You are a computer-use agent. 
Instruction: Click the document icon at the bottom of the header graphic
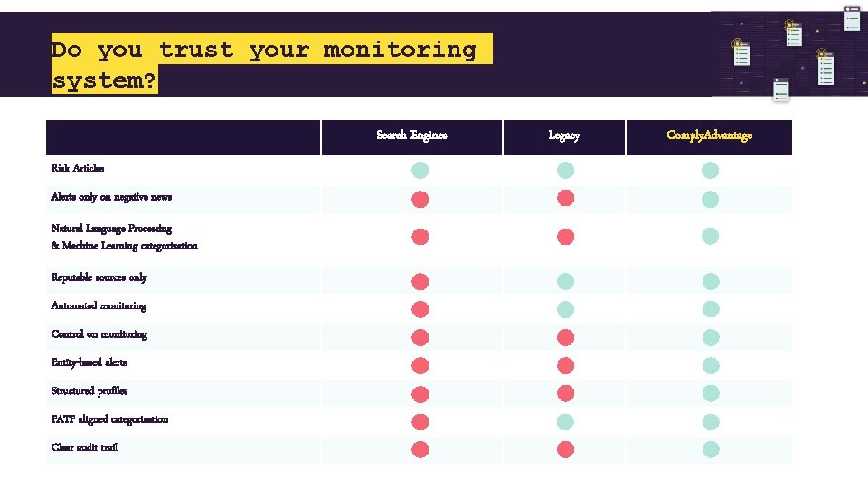[780, 89]
